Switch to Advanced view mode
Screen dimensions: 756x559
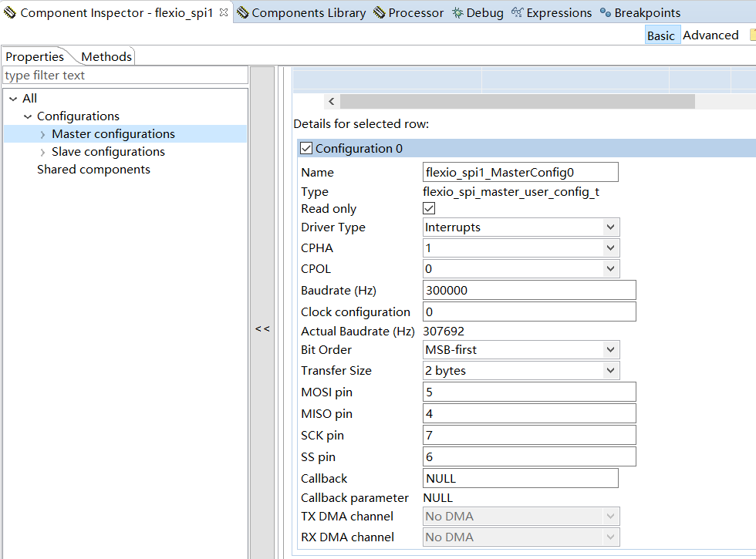click(x=710, y=35)
